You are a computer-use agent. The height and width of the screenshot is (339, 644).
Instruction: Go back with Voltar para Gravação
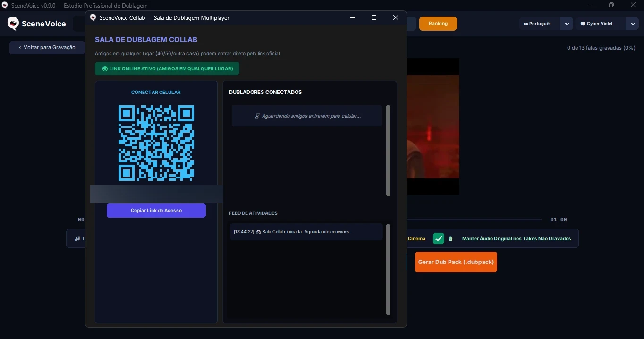[x=47, y=47]
